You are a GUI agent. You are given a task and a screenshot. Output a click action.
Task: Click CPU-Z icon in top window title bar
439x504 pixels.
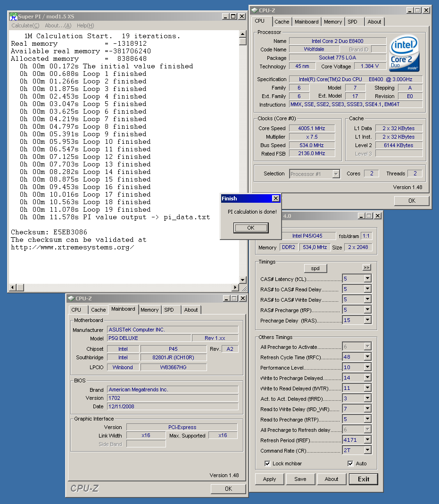pyautogui.click(x=255, y=10)
